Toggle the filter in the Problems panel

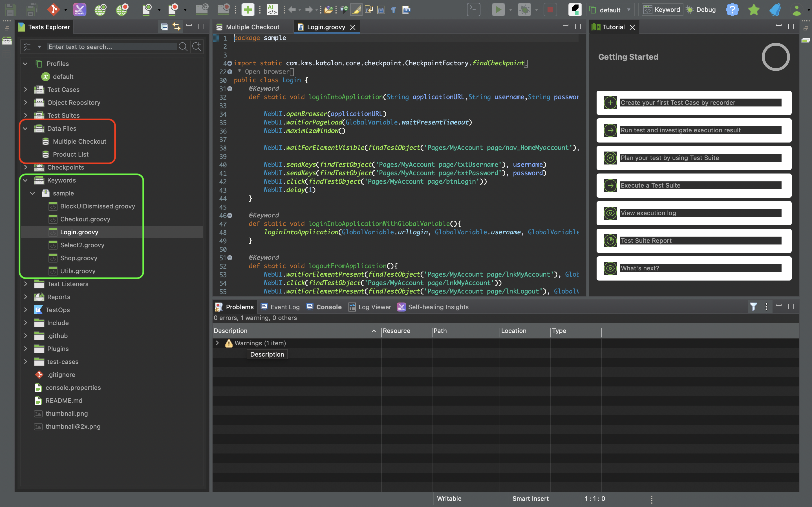point(753,306)
